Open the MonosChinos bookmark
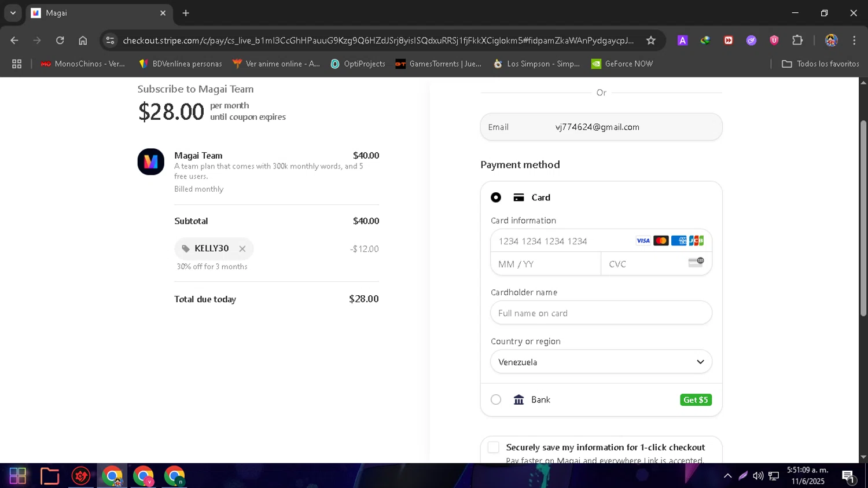Viewport: 868px width, 488px height. click(x=83, y=64)
